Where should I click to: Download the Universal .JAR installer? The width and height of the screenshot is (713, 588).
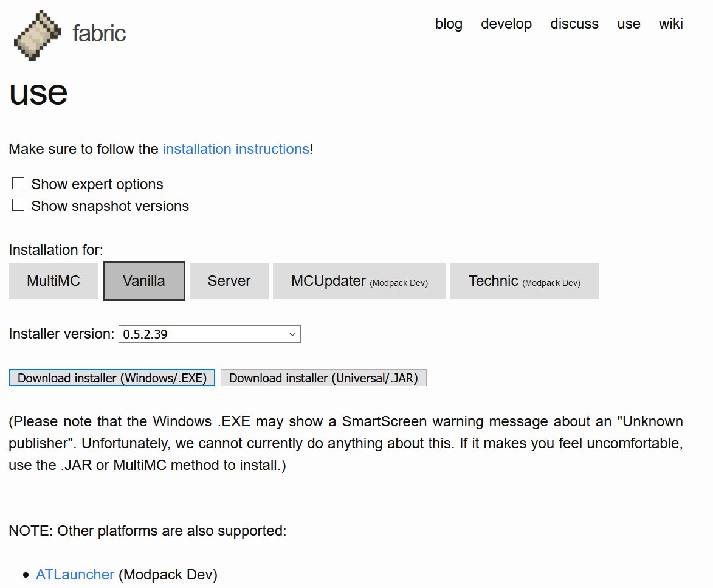(x=323, y=378)
